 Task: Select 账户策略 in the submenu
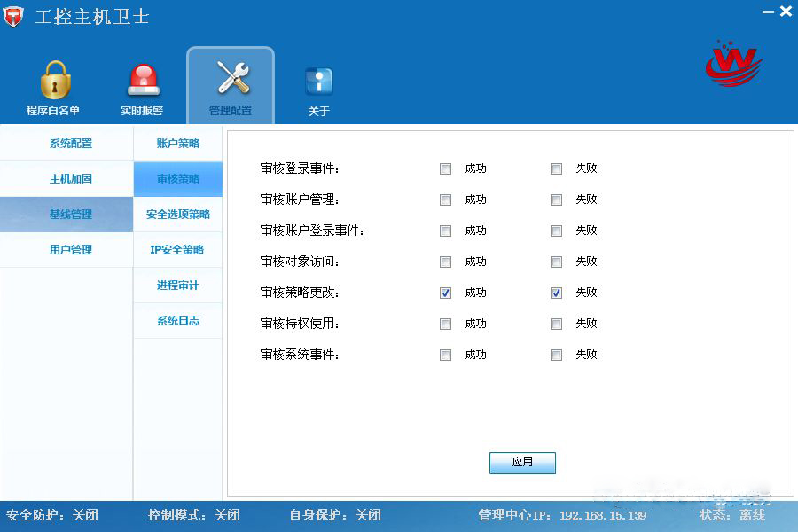[178, 144]
